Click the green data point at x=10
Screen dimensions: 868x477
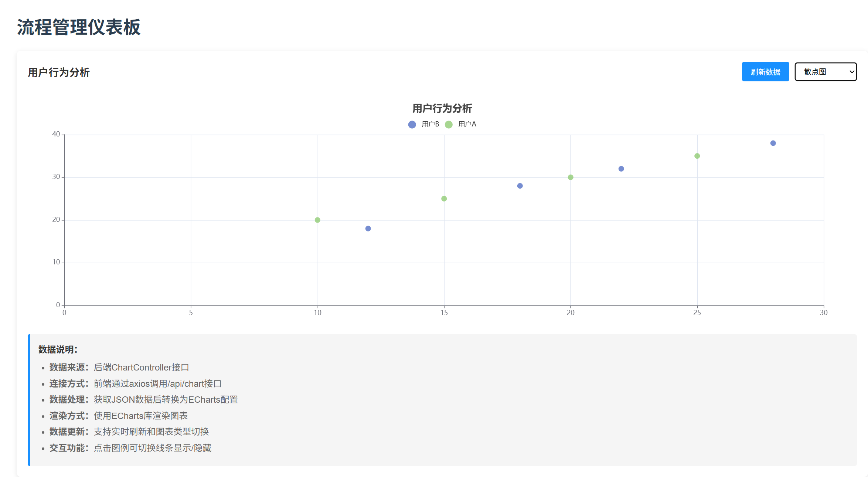(317, 220)
